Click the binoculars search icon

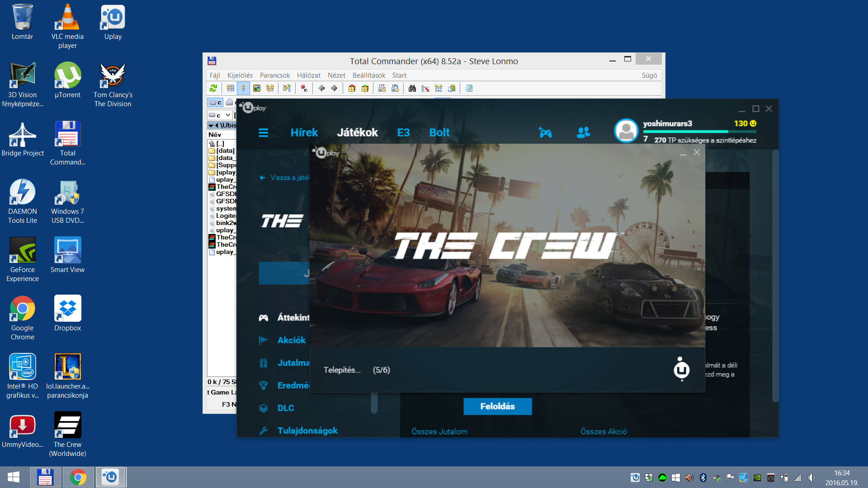[x=412, y=88]
